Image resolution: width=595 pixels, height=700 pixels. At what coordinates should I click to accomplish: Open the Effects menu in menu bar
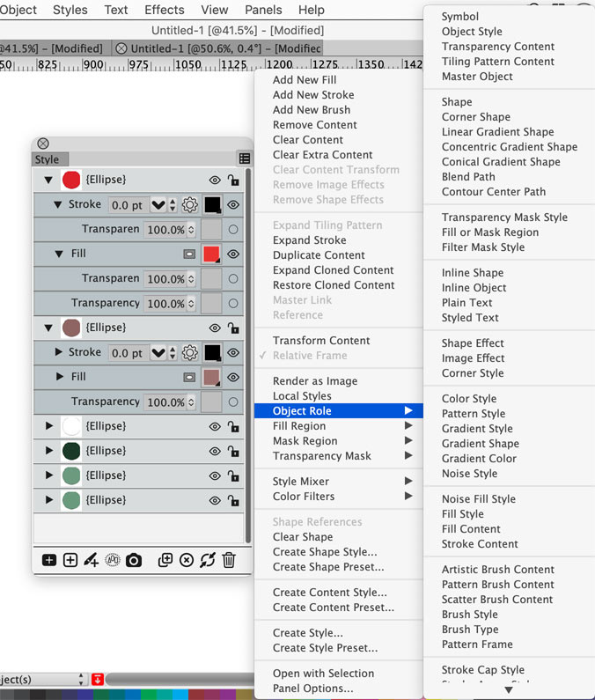point(165,10)
